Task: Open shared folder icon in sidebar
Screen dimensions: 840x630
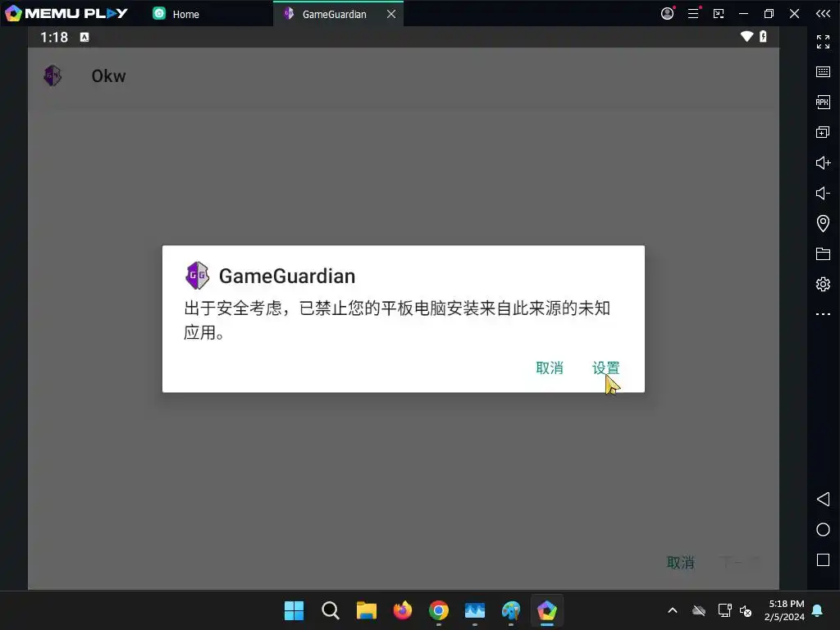Action: [x=823, y=253]
